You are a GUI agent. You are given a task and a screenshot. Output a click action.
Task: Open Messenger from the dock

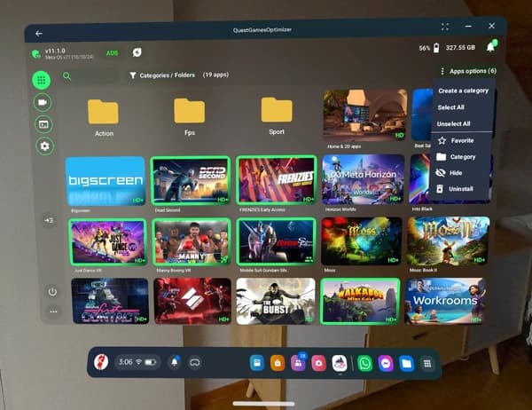386,362
